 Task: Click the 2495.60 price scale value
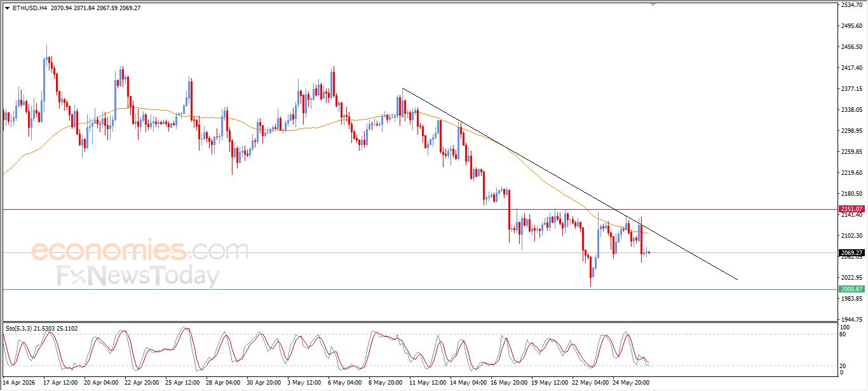(x=851, y=26)
